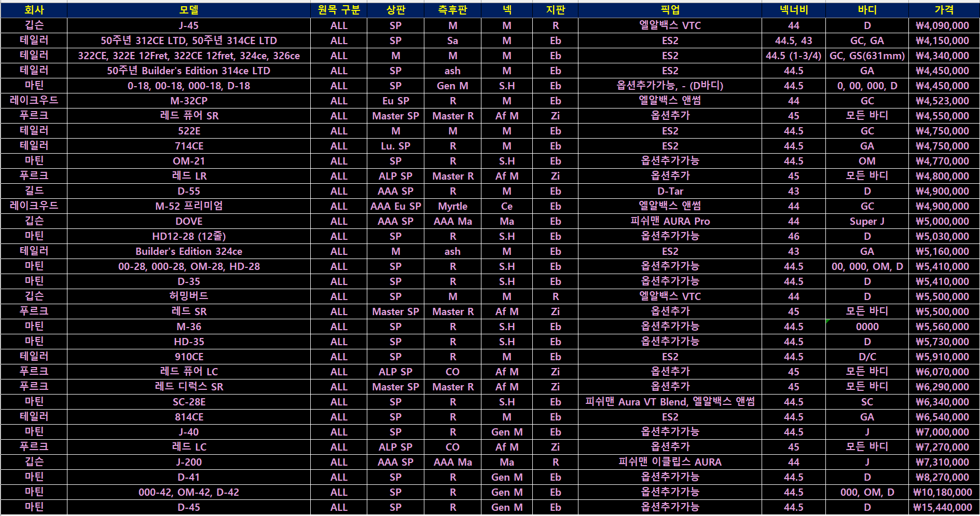Select pickup cell 피쉬맨 이클립스 AURA
Viewport: 980px width, 516px height.
click(x=670, y=462)
